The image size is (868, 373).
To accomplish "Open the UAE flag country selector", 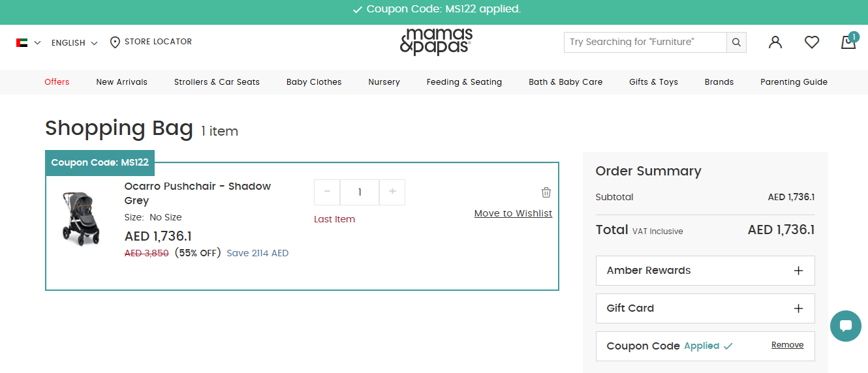I will [x=28, y=42].
